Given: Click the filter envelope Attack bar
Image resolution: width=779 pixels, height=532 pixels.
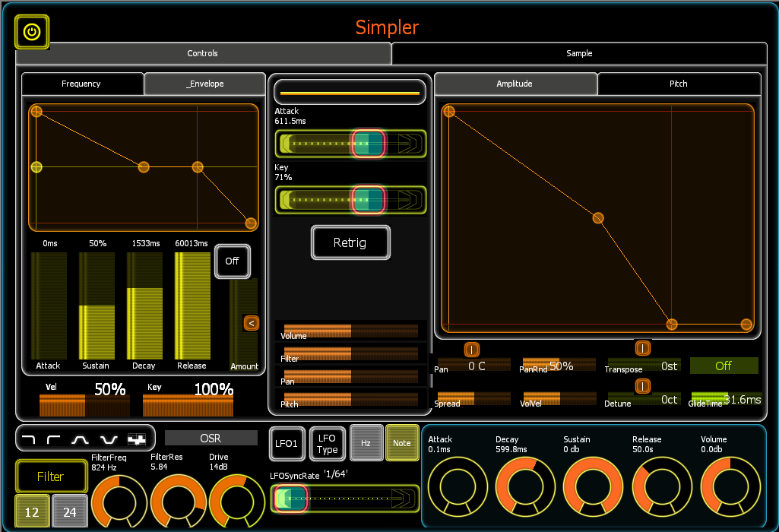Looking at the screenshot, I should 49,306.
